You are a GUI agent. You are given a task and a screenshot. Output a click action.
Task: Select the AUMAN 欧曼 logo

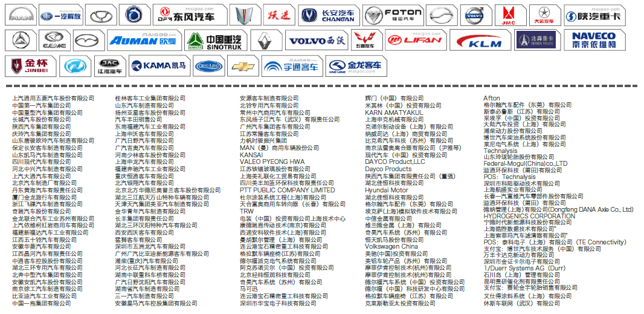coord(144,41)
